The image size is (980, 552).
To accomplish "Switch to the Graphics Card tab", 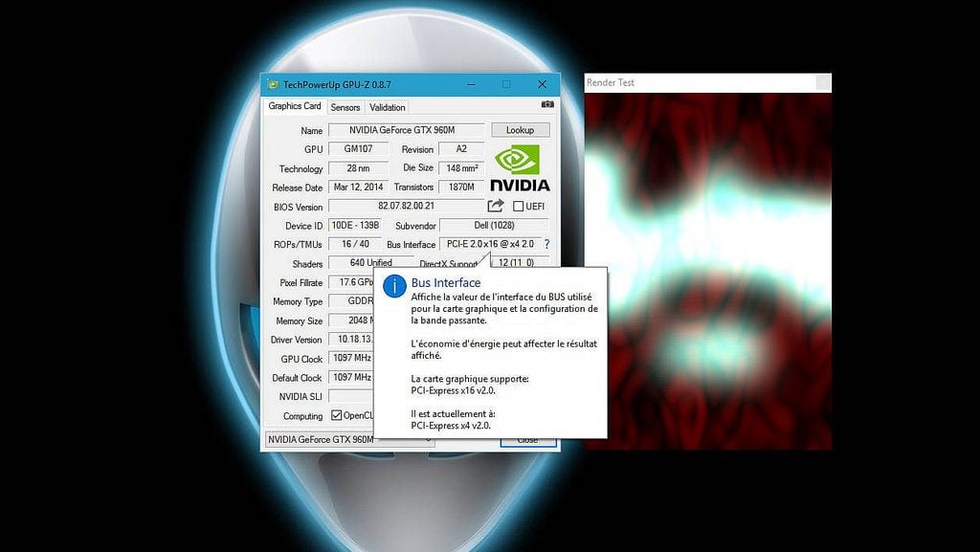I will click(x=295, y=106).
